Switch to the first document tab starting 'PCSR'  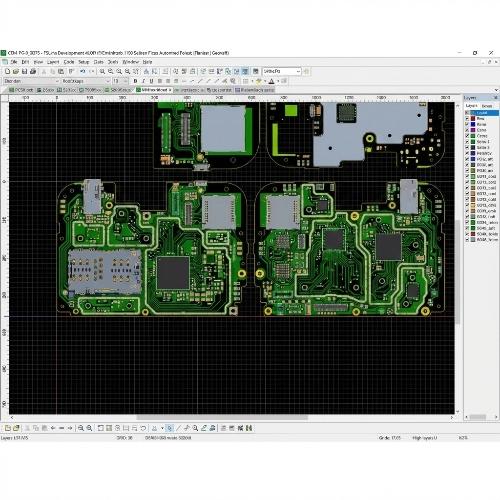pyautogui.click(x=21, y=90)
